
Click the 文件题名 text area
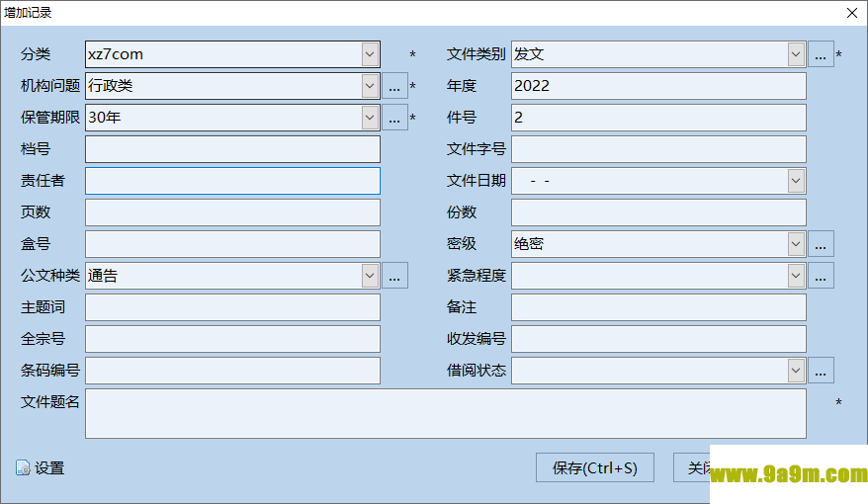point(446,414)
